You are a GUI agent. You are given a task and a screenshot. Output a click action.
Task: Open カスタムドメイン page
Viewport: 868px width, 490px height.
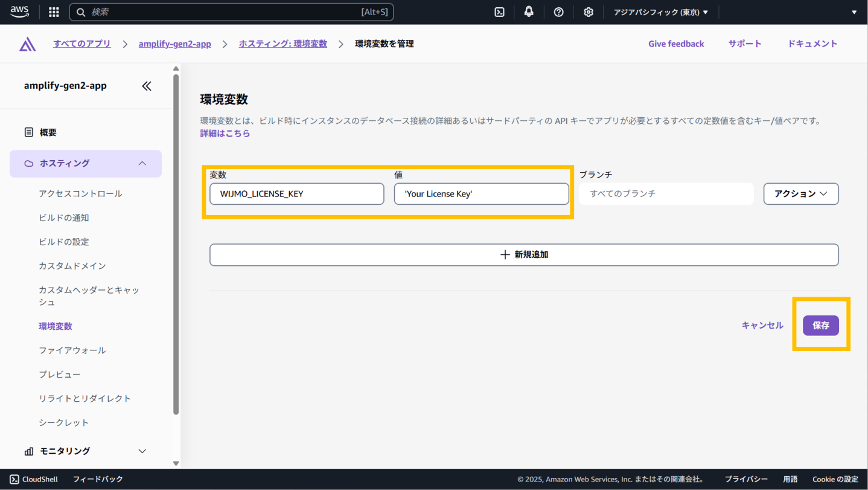[x=72, y=266]
